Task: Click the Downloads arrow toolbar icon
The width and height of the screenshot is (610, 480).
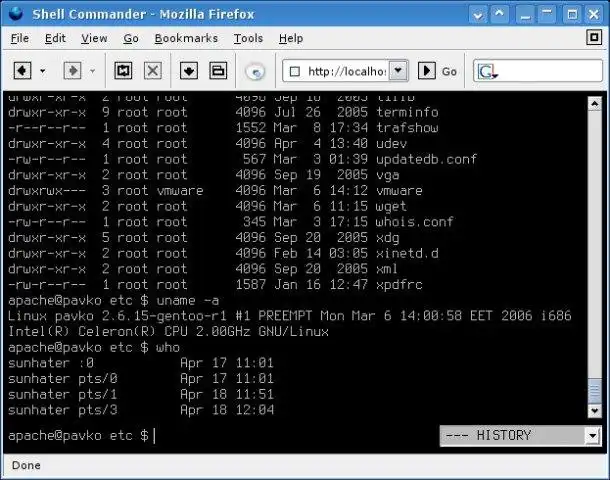Action: (x=189, y=71)
